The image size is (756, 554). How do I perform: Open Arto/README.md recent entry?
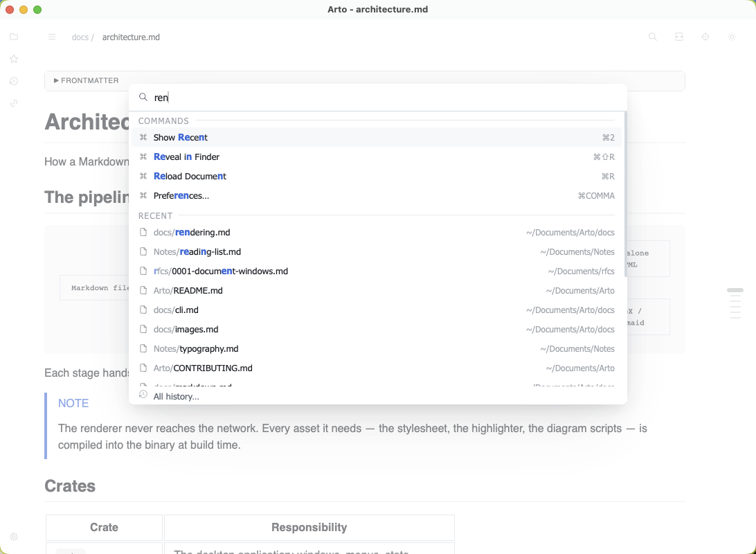point(377,290)
